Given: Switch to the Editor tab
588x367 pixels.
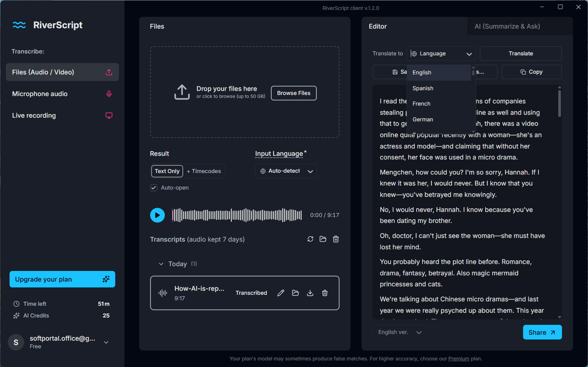Looking at the screenshot, I should [414, 26].
